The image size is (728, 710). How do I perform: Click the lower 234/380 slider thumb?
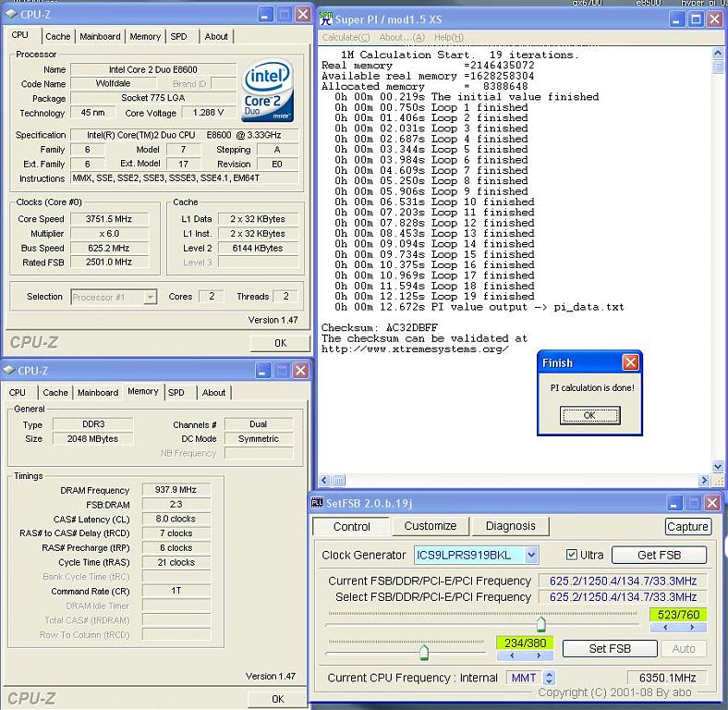[x=423, y=652]
